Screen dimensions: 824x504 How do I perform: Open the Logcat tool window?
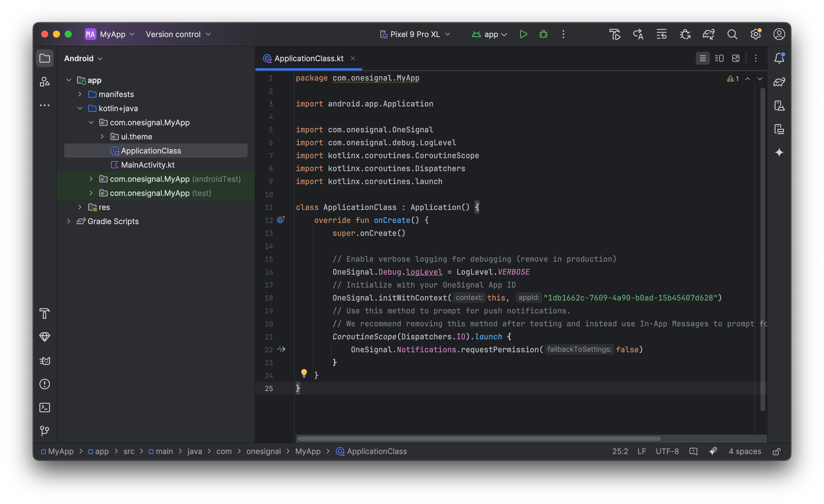coord(44,361)
